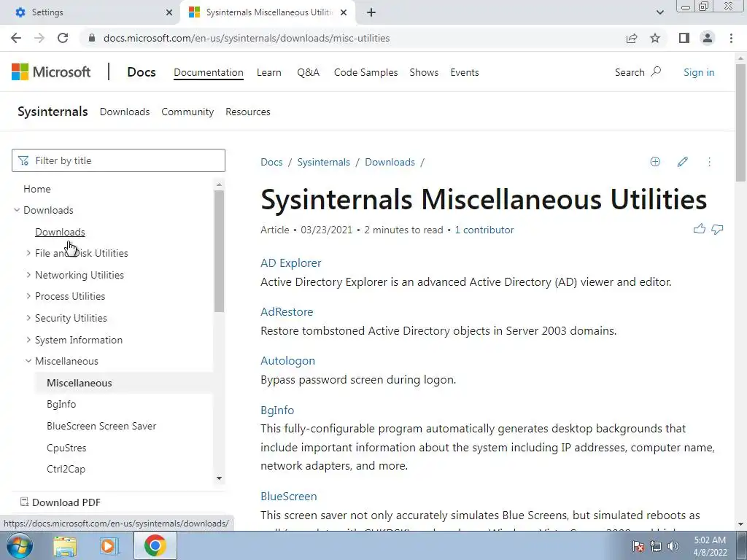
Task: Open the media player taskbar icon
Action: pyautogui.click(x=109, y=545)
